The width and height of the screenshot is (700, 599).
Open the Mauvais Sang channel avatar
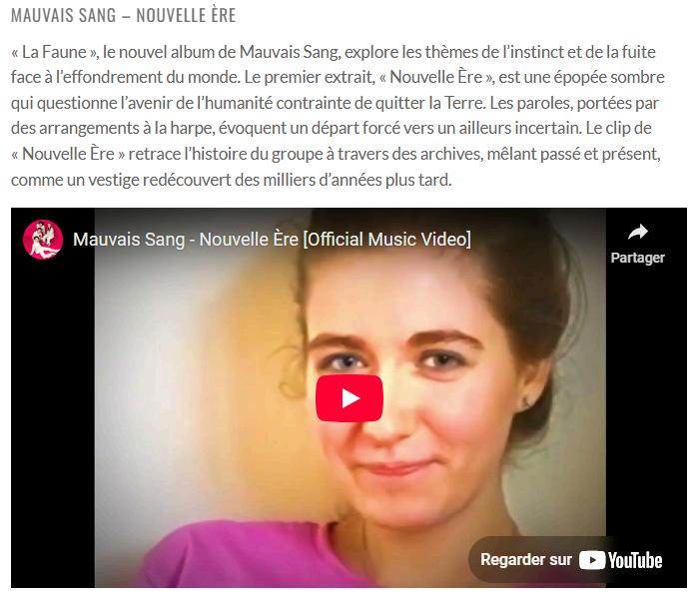43,240
